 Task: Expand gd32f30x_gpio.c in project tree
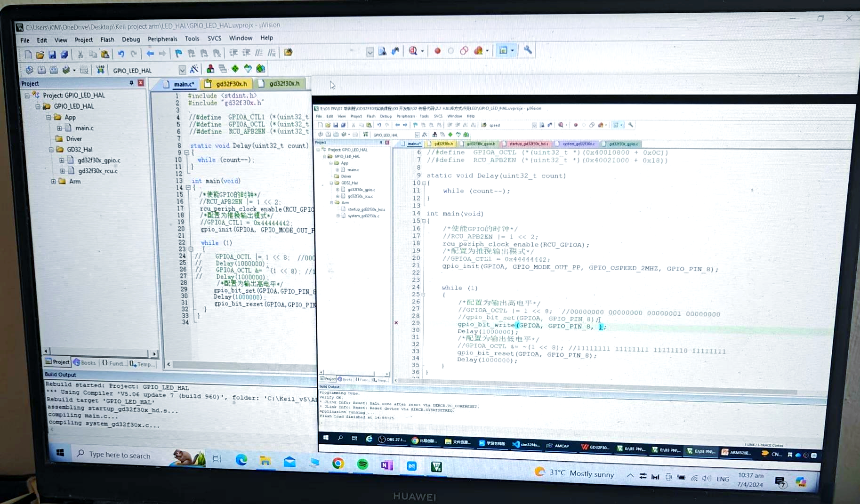click(x=62, y=160)
